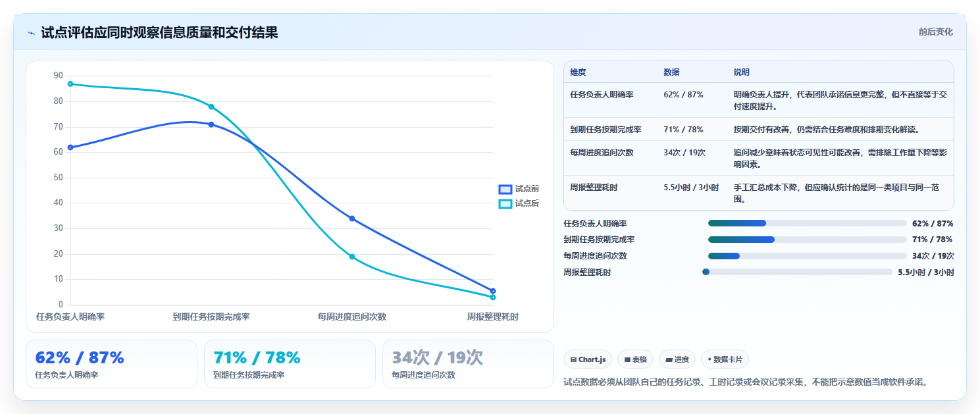The width and height of the screenshot is (980, 414).
Task: Click the 5.5小时 / 3小时 table cell
Action: tap(691, 188)
